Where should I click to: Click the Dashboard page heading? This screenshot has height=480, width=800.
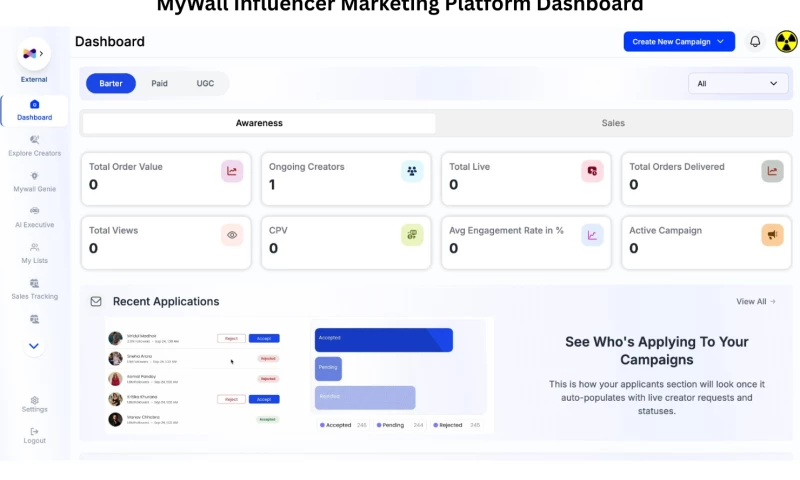pyautogui.click(x=110, y=41)
